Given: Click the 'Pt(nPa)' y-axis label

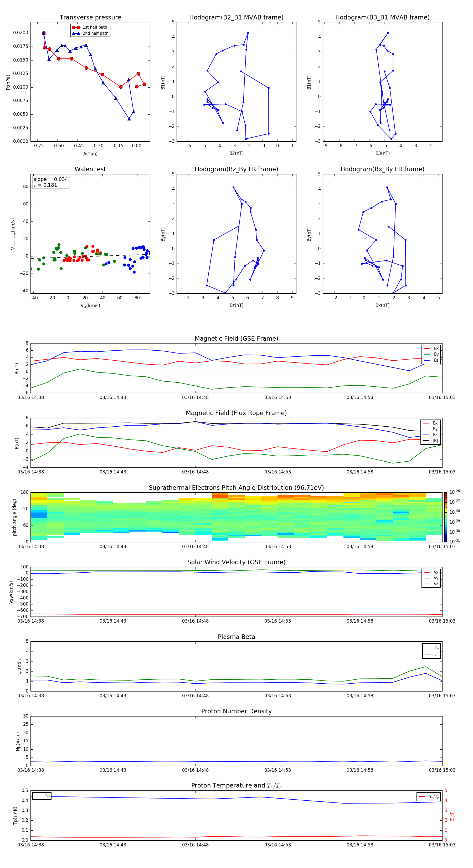Looking at the screenshot, I should pos(8,82).
